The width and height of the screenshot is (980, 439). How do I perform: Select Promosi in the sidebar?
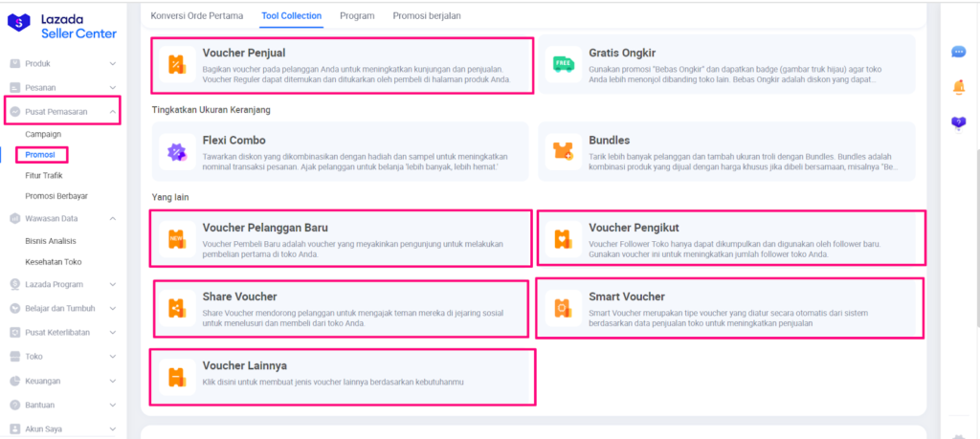(40, 154)
